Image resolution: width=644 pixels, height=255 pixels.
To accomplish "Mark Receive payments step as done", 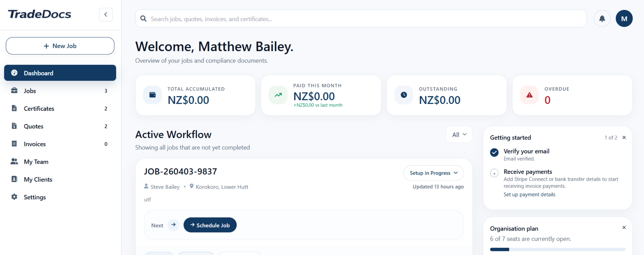I will (x=494, y=173).
